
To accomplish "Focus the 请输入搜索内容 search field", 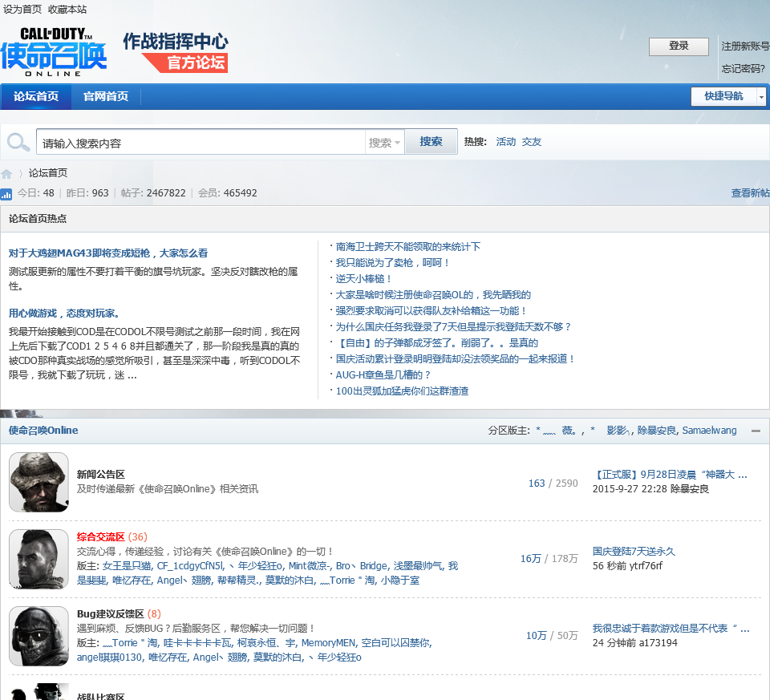I will coord(201,143).
